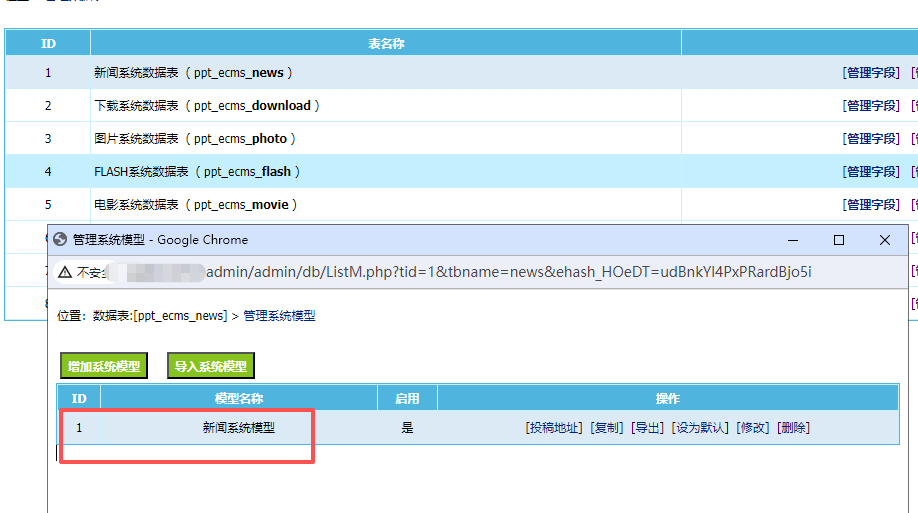Open 管理字段 for the news data table
This screenshot has height=513, width=918.
click(872, 73)
